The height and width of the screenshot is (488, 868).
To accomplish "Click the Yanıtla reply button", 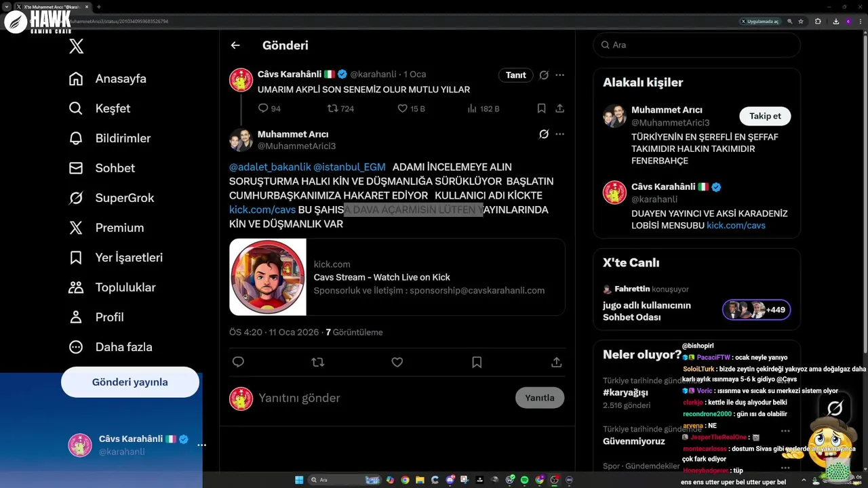I will [x=540, y=398].
